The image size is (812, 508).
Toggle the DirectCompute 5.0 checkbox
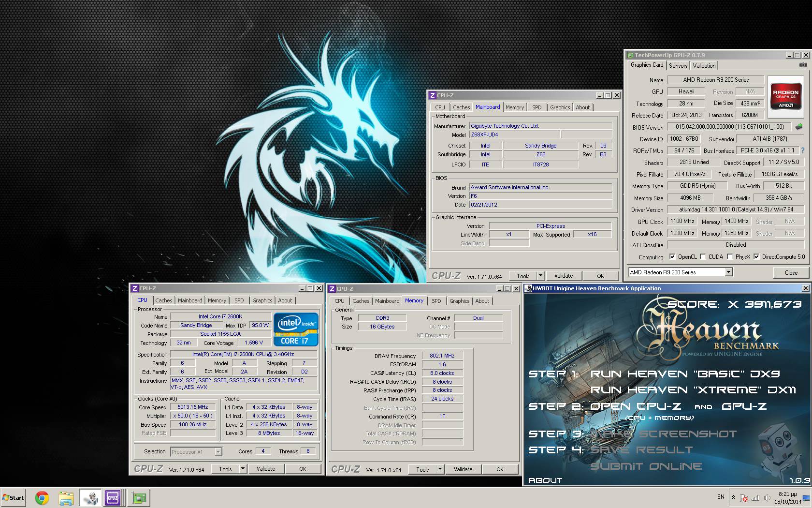[x=756, y=257]
